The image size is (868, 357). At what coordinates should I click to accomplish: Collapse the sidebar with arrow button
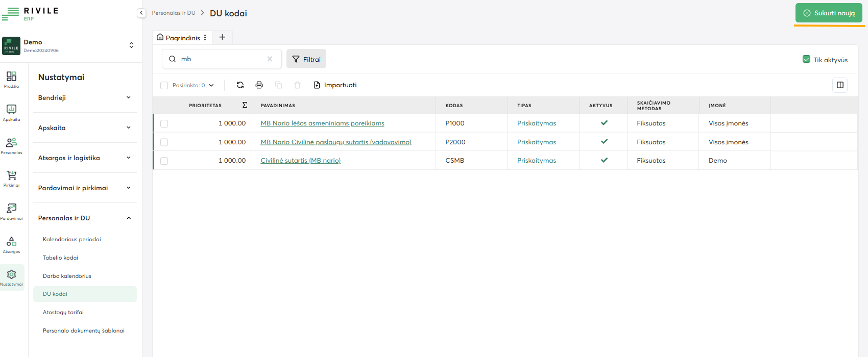click(141, 13)
